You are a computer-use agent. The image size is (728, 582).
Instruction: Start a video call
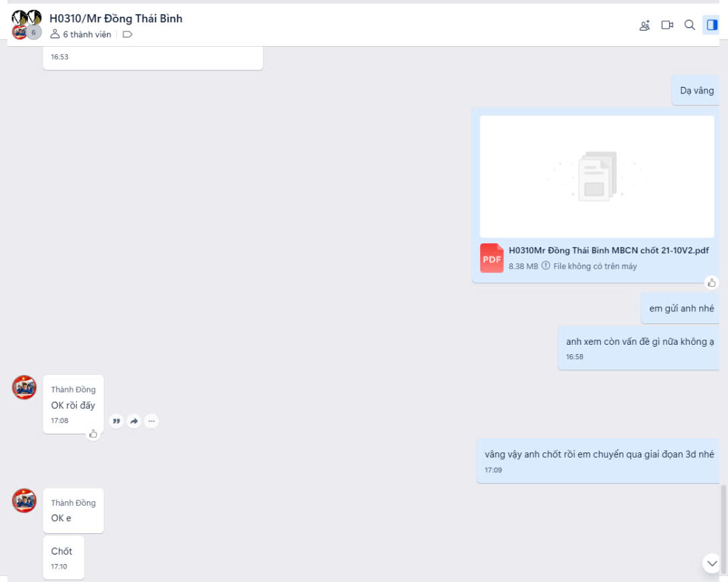(667, 25)
